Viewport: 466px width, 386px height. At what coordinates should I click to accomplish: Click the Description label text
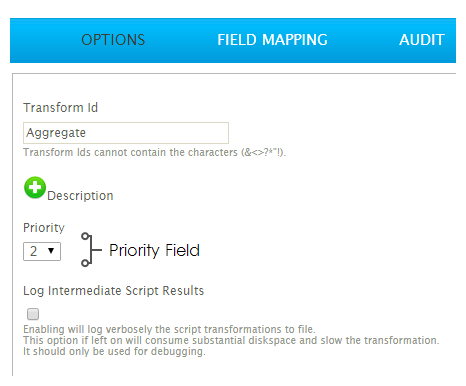pos(80,196)
